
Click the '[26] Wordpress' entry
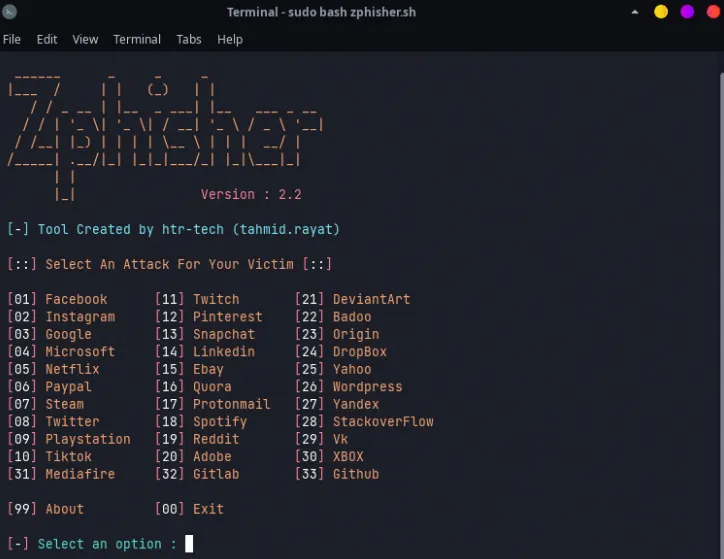tap(349, 387)
